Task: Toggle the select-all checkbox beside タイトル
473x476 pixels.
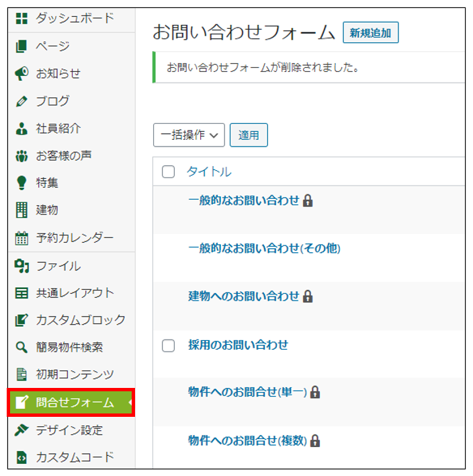Action: 169,172
